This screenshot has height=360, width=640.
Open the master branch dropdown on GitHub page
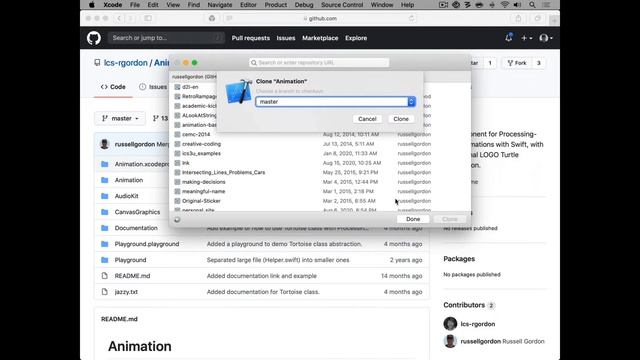(120, 118)
